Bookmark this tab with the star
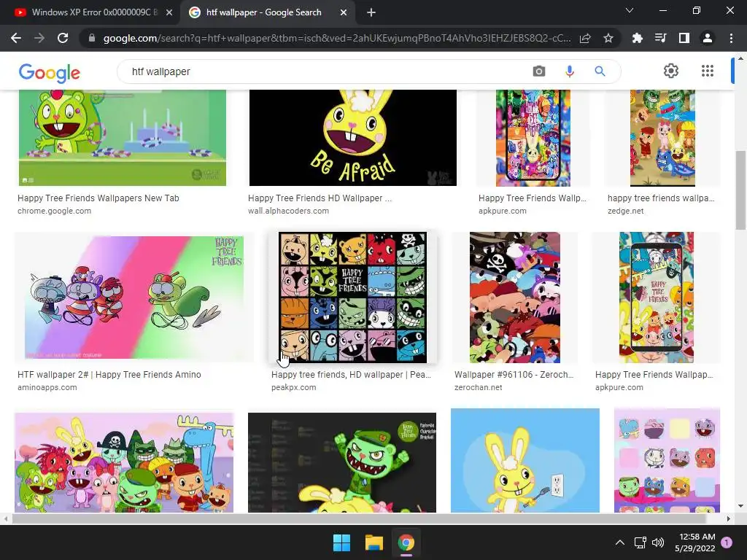The image size is (747, 560). pos(608,38)
